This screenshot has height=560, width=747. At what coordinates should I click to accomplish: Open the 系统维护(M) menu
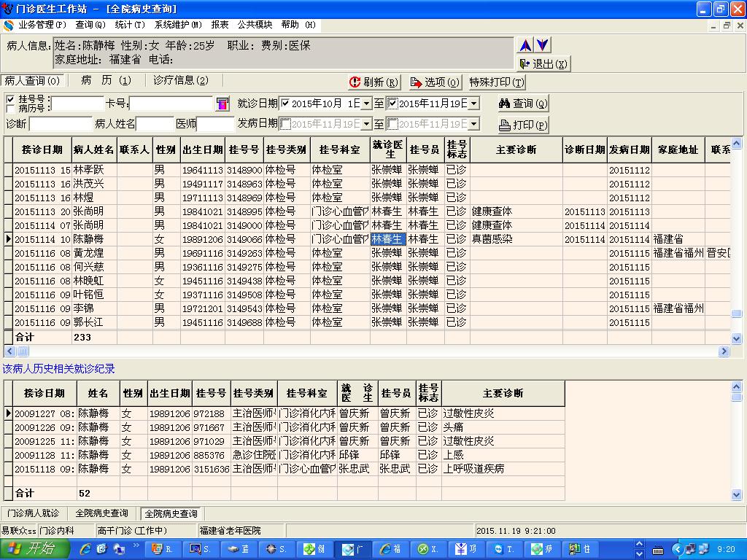pos(178,25)
